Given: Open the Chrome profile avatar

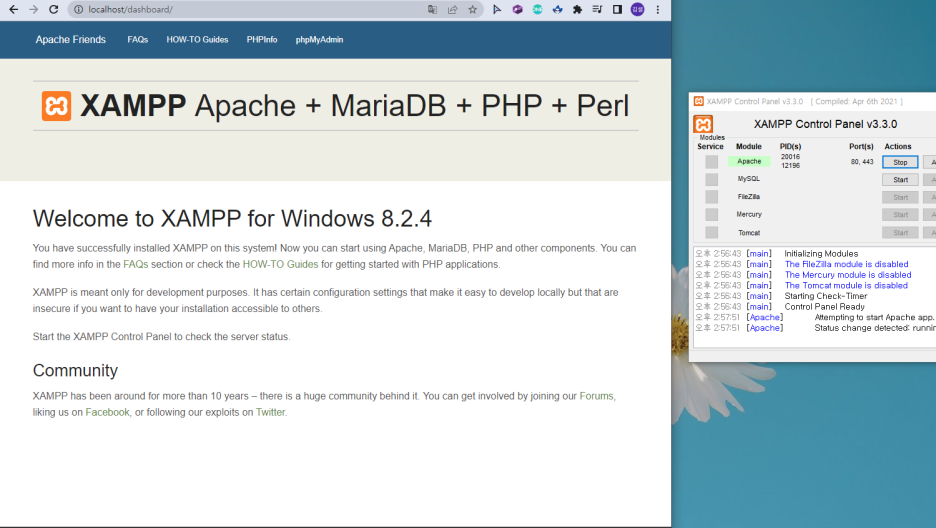Looking at the screenshot, I should [638, 10].
